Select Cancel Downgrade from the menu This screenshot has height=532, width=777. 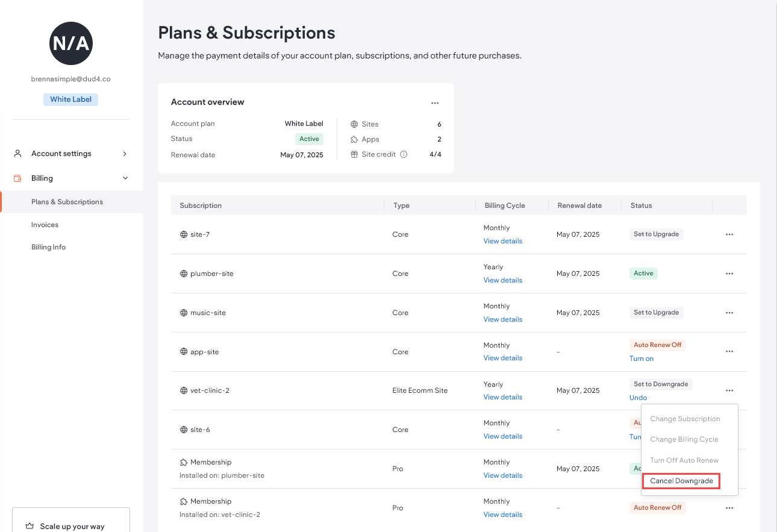681,481
